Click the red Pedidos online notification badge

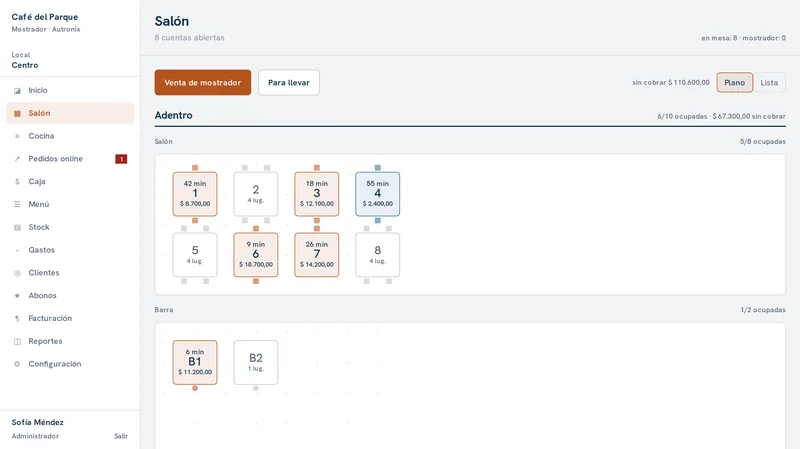coord(121,159)
